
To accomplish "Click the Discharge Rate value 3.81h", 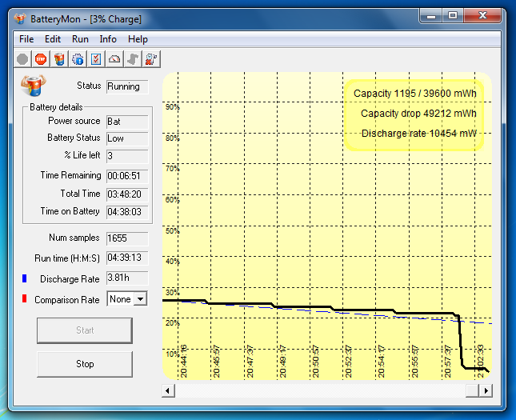I will [127, 278].
